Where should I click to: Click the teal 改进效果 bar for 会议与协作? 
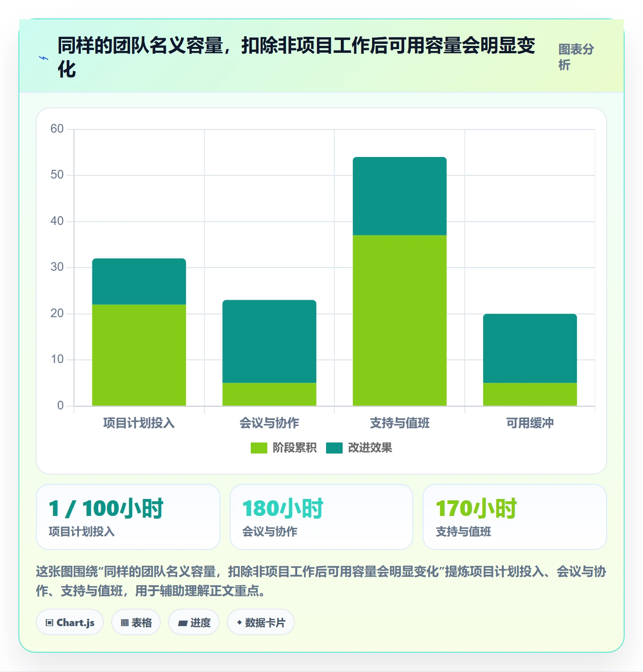(269, 342)
